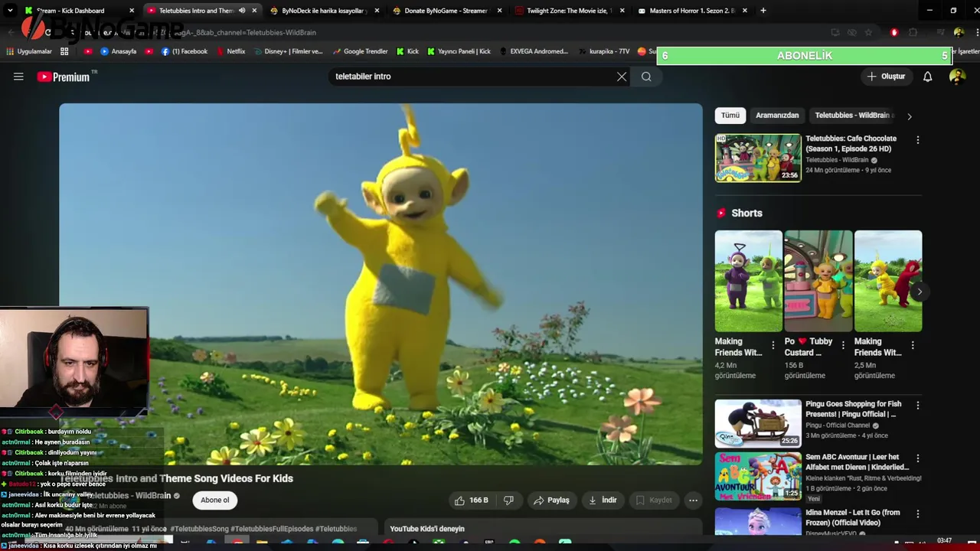Screen dimensions: 980x551
Task: Like the video (166 B)
Action: click(x=472, y=500)
